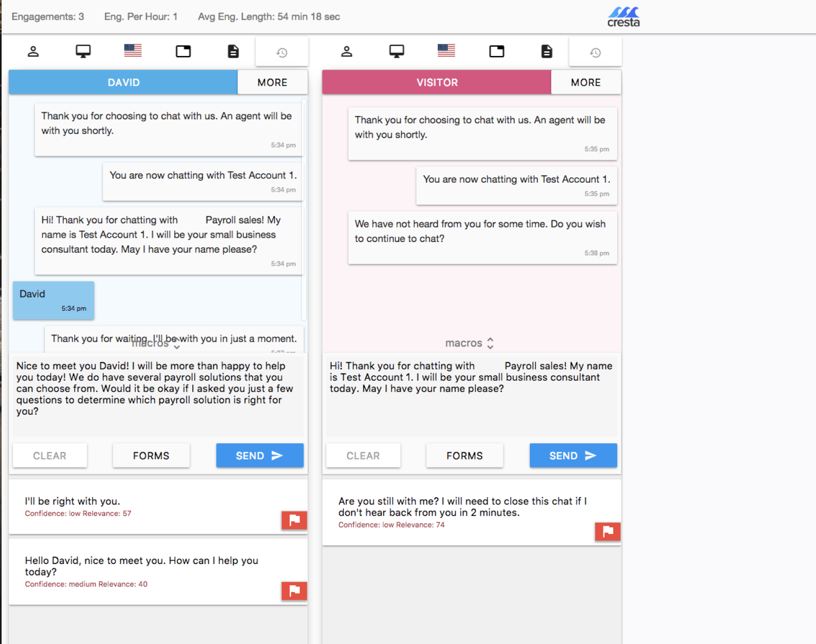Flag the "I'll be right with you" suggestion
816x644 pixels.
tap(294, 520)
